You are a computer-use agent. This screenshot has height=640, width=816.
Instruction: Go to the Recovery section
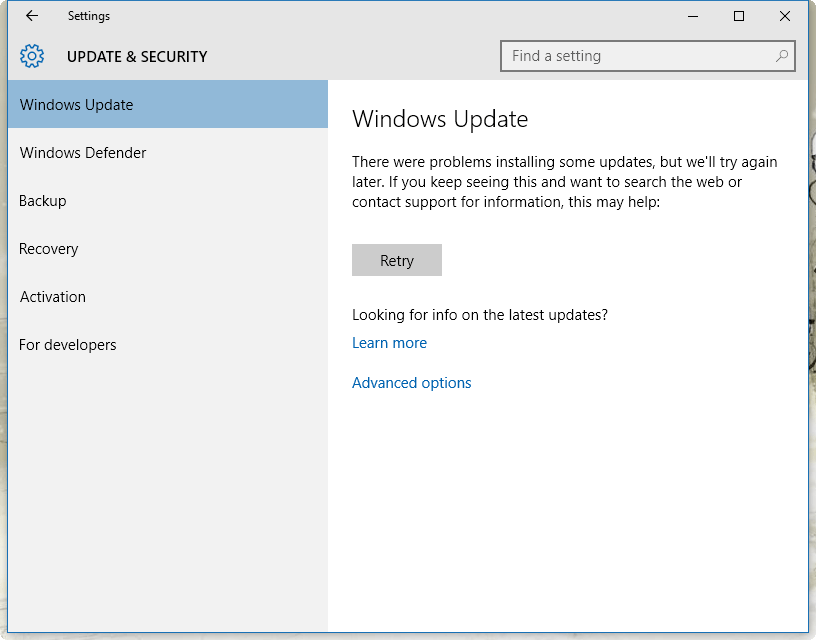tap(168, 249)
